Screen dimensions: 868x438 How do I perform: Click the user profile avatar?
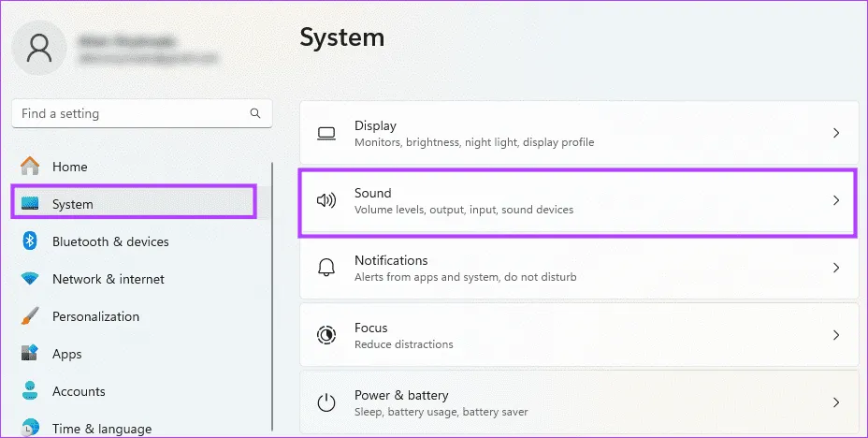tap(39, 47)
